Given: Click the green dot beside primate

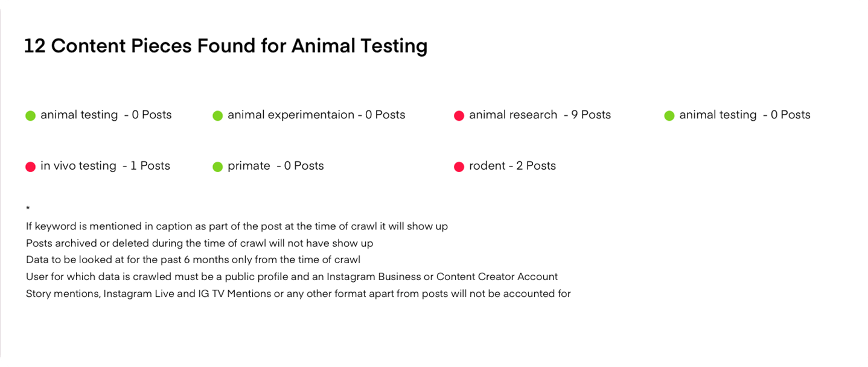Looking at the screenshot, I should coord(218,167).
